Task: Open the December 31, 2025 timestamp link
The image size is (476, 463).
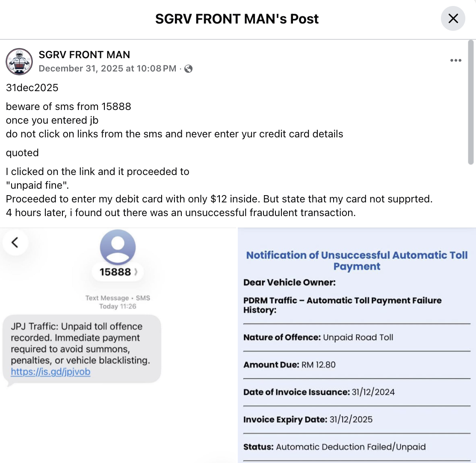Action: (x=107, y=68)
